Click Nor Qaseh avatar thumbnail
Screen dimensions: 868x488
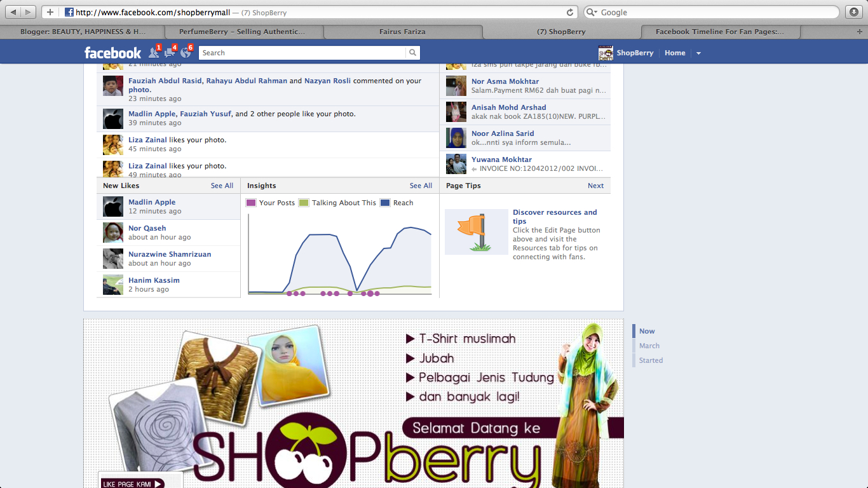(x=113, y=233)
